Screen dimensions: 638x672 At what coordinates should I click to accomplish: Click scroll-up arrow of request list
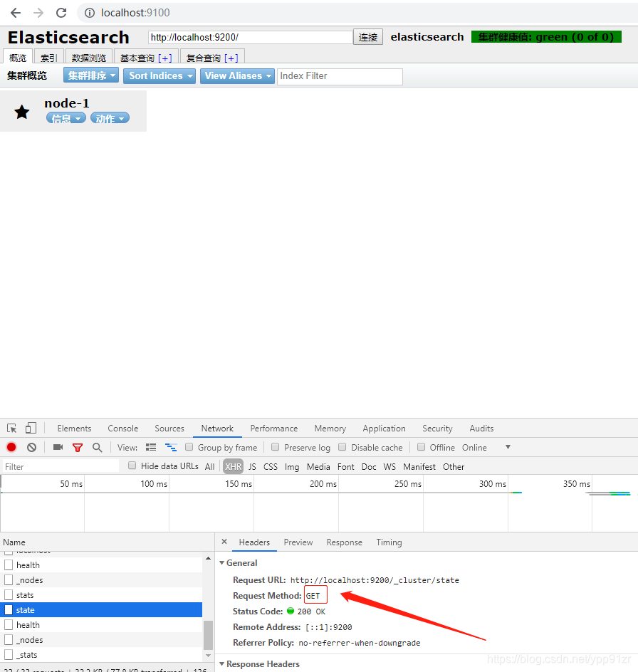[208, 558]
